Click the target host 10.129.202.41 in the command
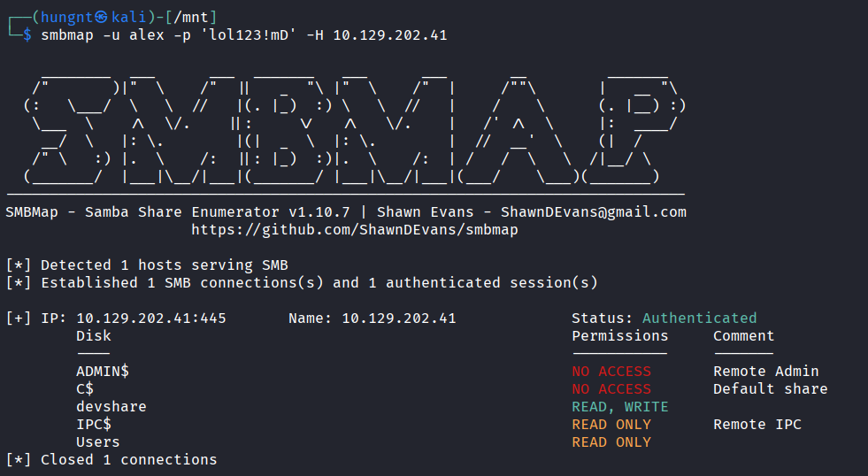The height and width of the screenshot is (476, 868). [389, 35]
